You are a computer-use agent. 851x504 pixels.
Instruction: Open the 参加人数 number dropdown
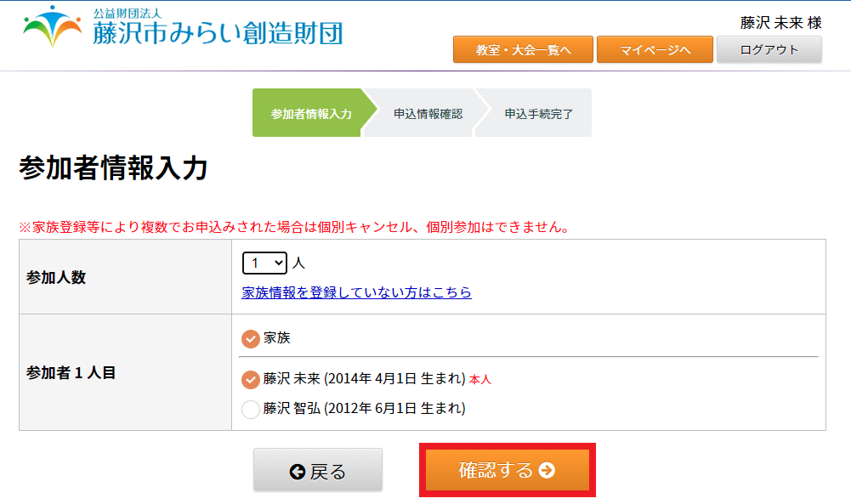[265, 263]
